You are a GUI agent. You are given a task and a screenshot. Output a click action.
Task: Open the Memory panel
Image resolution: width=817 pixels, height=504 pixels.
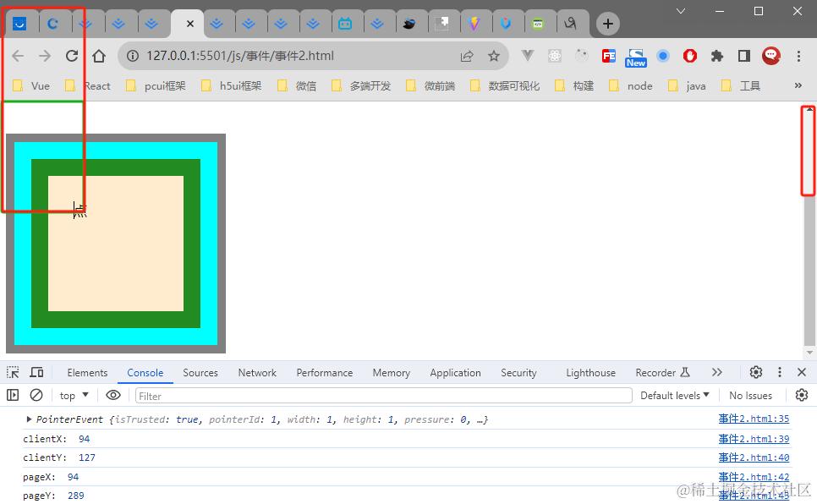(x=391, y=373)
